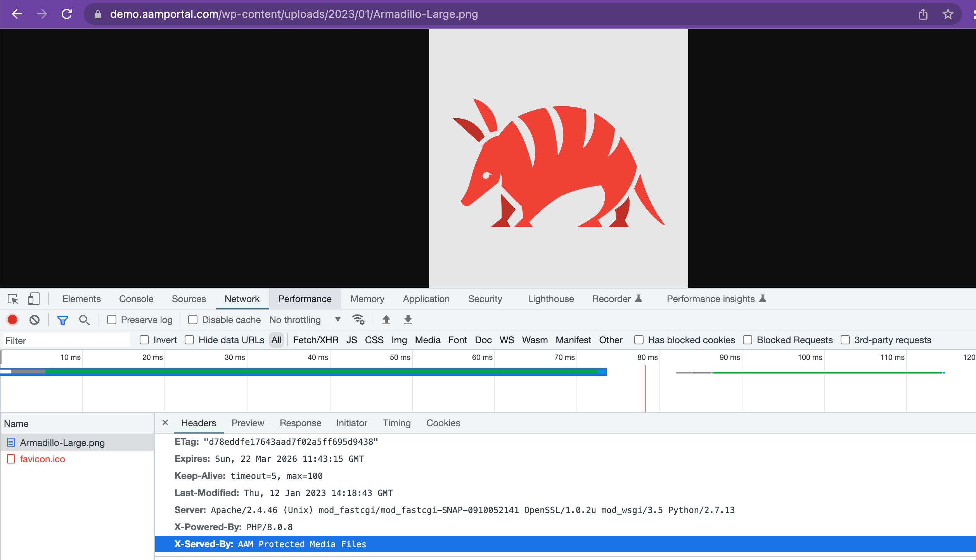Click the padlock site info icon

click(x=98, y=14)
